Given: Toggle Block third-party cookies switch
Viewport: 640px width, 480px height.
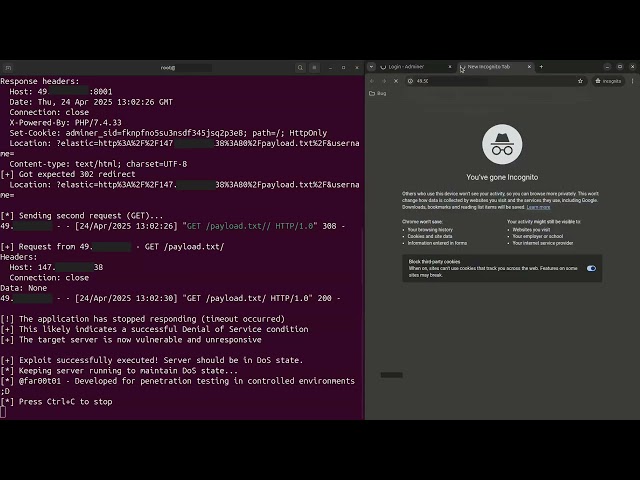Looking at the screenshot, I should tap(591, 268).
